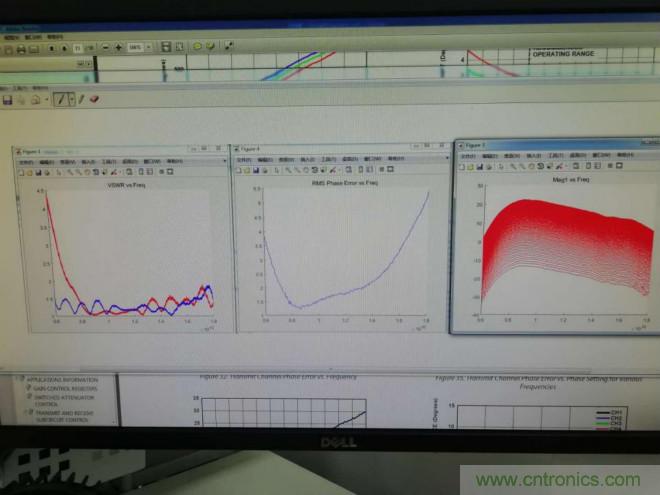
Task: Click the purple save icon in annotation toolbar
Action: click(8, 100)
